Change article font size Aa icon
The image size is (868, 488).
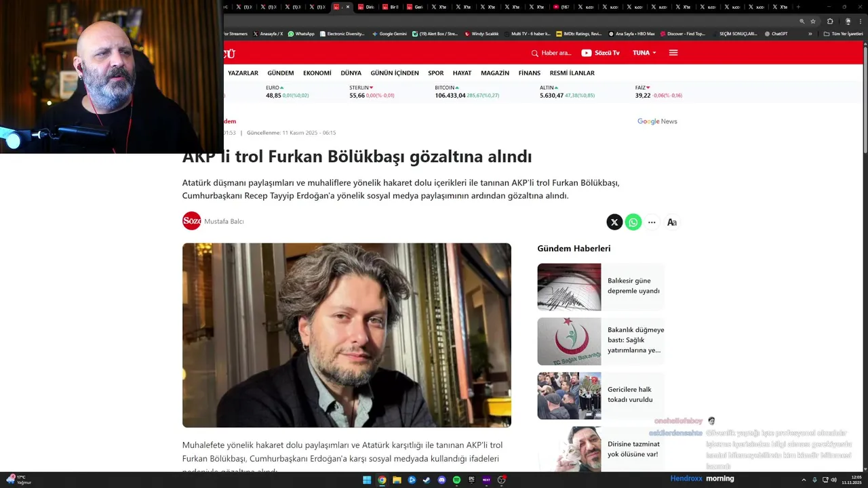[671, 222]
